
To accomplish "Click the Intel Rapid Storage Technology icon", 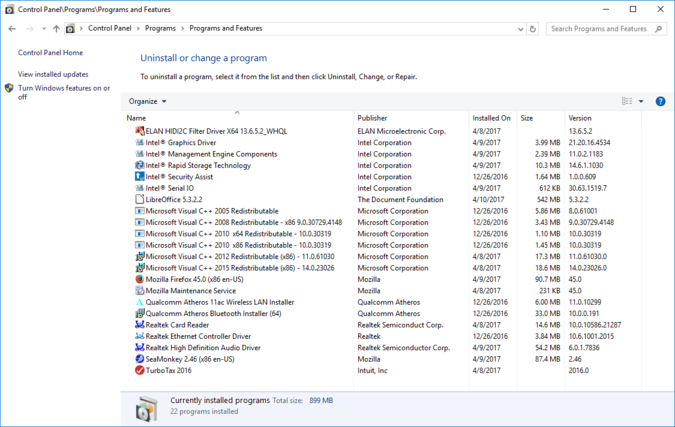I will [x=139, y=165].
